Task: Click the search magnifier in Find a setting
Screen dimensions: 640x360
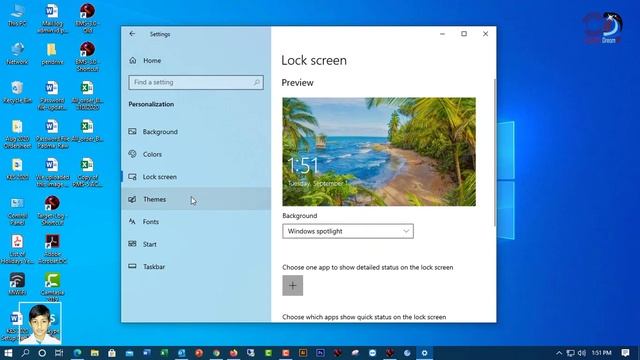Action: point(257,82)
